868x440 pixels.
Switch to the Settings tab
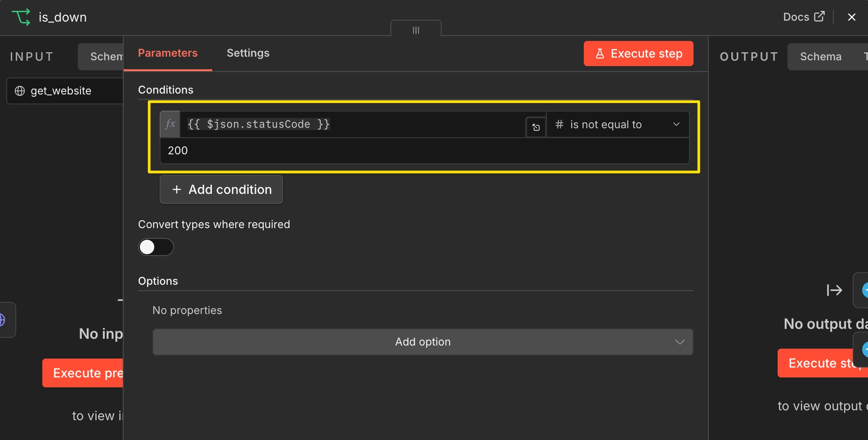pyautogui.click(x=248, y=53)
